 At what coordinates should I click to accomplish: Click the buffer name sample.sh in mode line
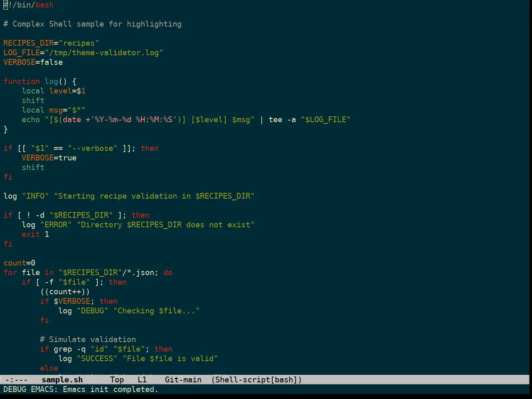(x=62, y=379)
